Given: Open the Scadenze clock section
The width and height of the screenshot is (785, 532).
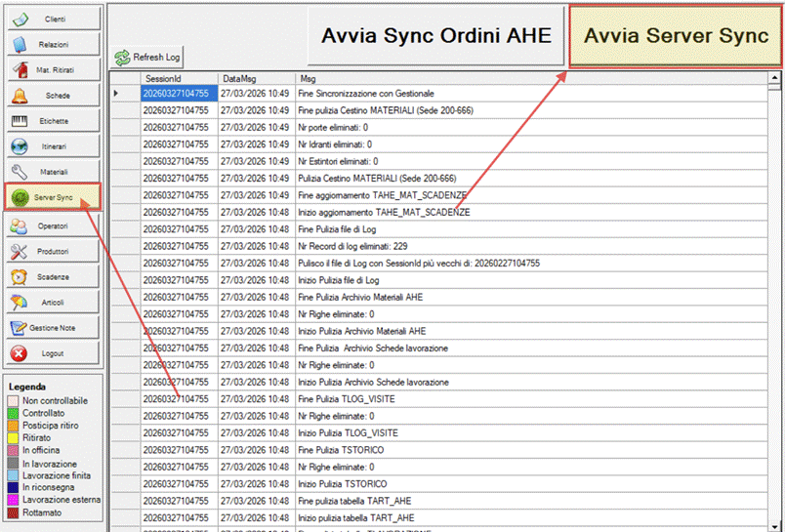Looking at the screenshot, I should click(x=54, y=276).
